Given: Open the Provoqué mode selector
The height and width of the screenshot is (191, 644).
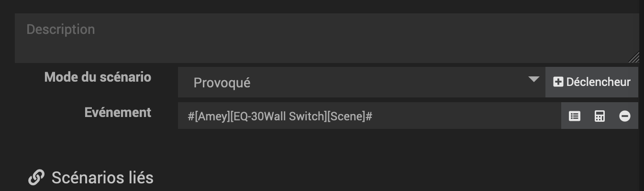Looking at the screenshot, I should click(x=222, y=83).
